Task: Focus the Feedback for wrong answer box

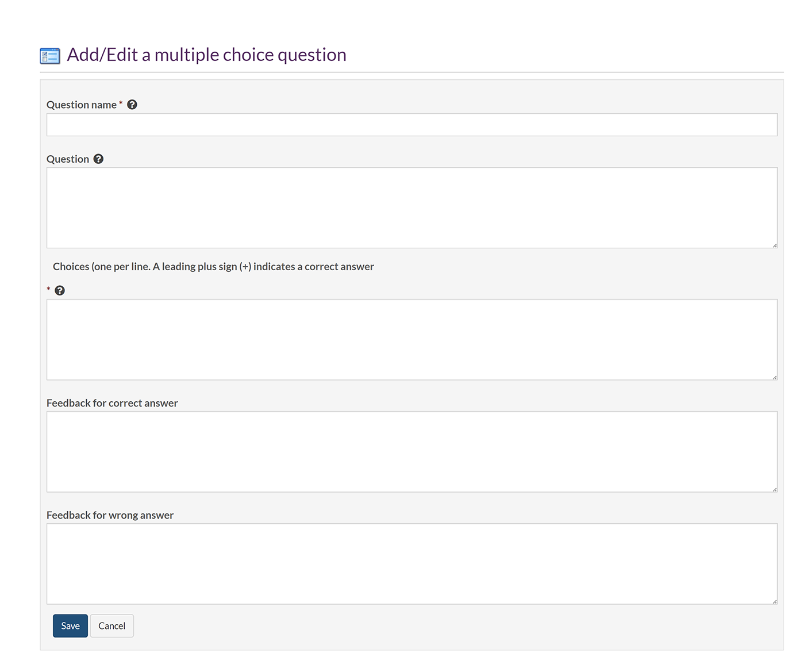Action: pos(412,563)
